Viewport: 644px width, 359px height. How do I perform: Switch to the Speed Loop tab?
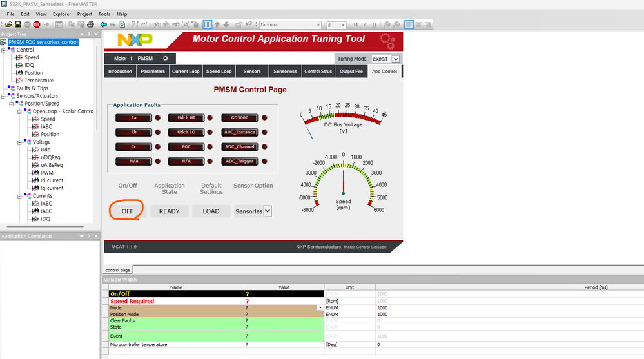(219, 71)
